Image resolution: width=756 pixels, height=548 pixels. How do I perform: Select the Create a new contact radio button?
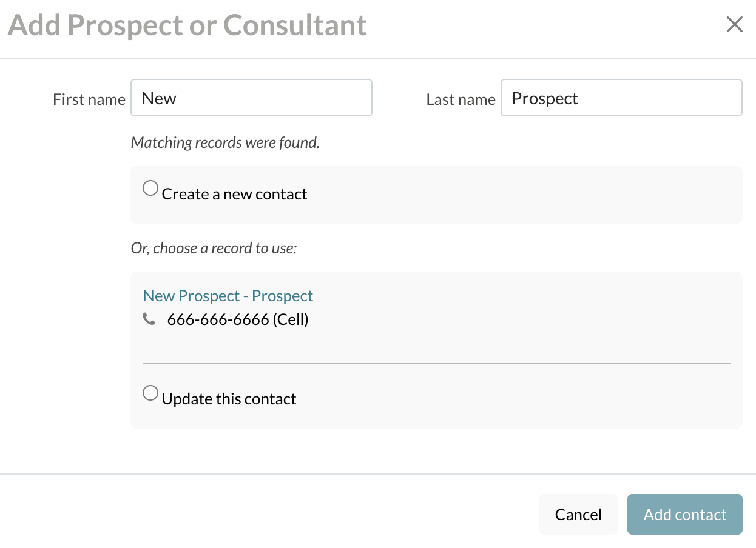coord(150,189)
